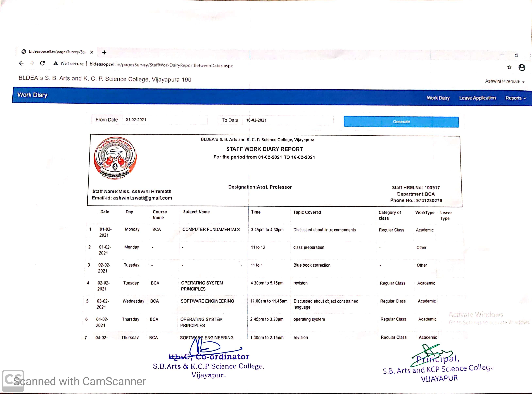Click the college logo emblem

[115, 158]
